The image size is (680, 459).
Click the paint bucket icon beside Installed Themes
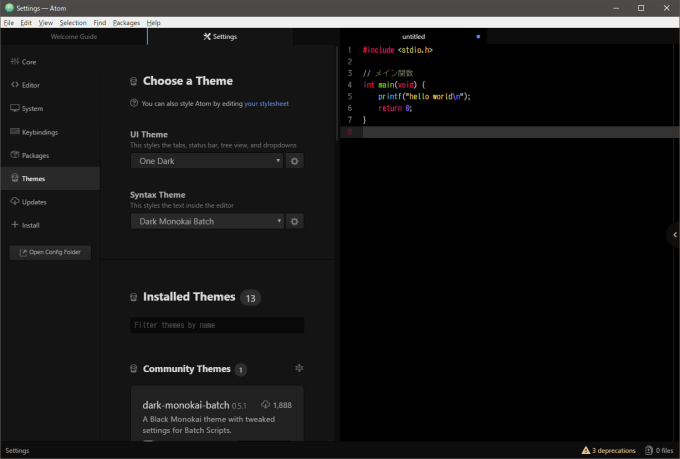(x=134, y=297)
